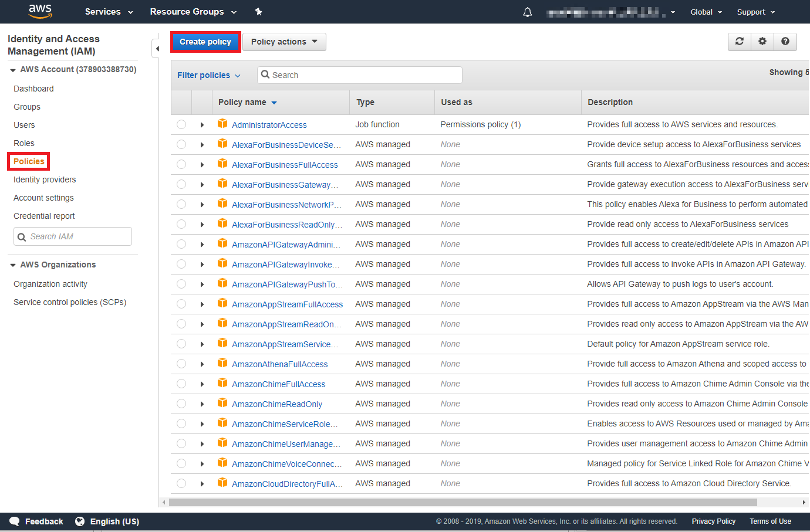Expand the AmazonAPIGatewayAdmini… row details
This screenshot has width=810, height=532.
pyautogui.click(x=202, y=245)
